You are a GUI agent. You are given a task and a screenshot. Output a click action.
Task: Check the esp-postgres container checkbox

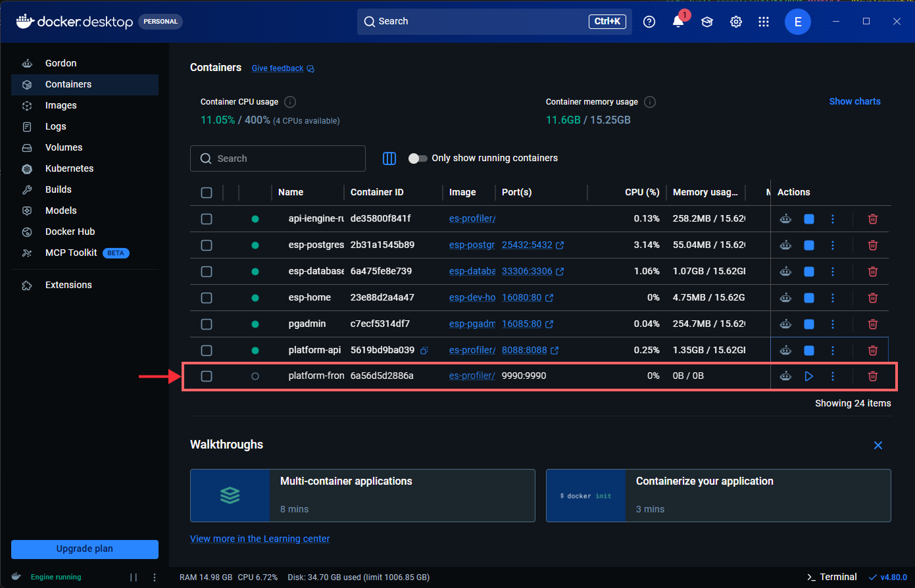click(x=207, y=245)
